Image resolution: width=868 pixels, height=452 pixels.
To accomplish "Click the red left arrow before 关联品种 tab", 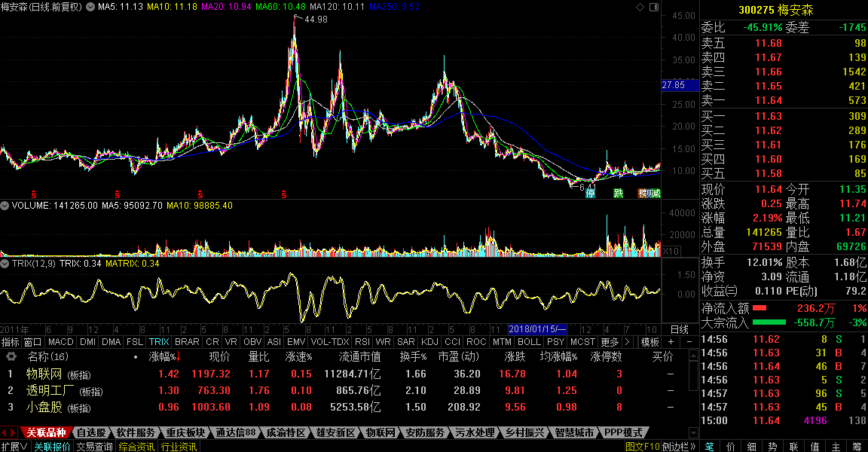I will coord(5,433).
